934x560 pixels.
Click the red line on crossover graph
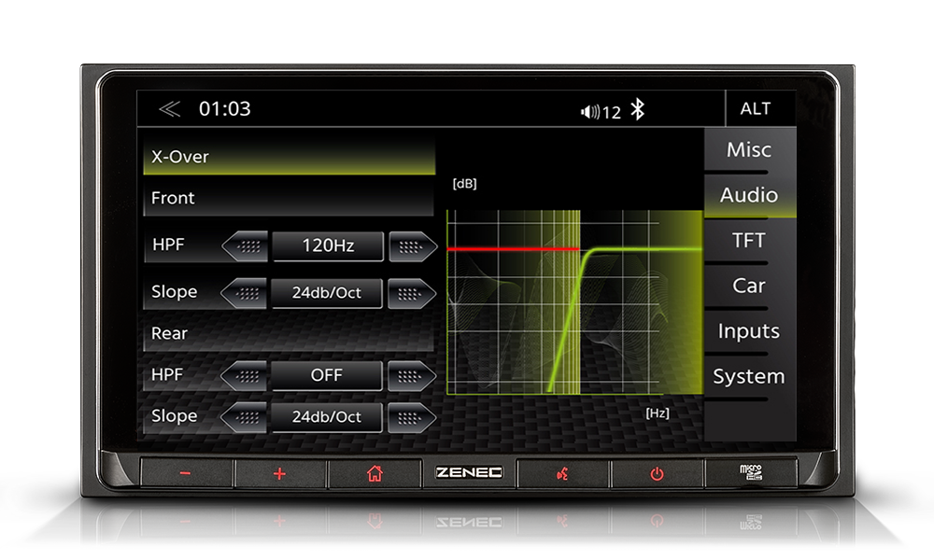(512, 249)
